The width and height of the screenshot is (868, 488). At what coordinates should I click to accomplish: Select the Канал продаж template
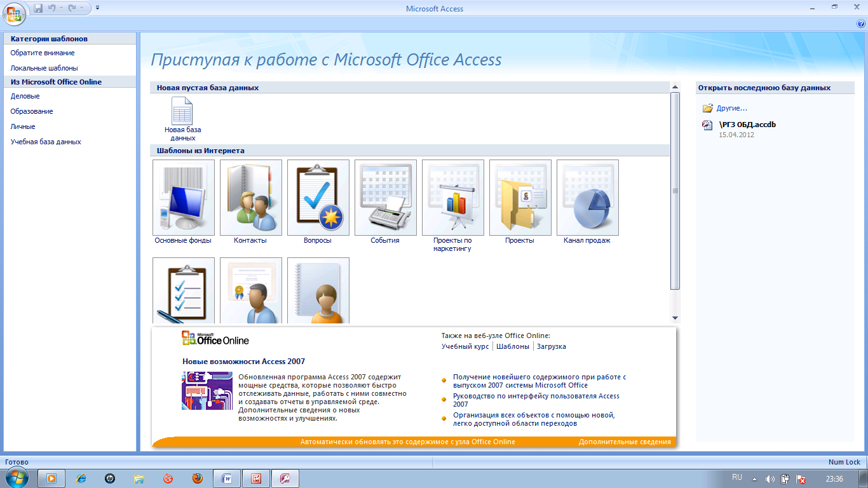(587, 202)
